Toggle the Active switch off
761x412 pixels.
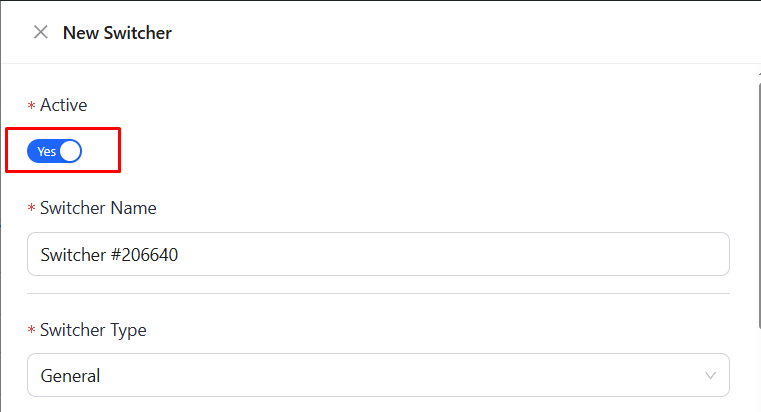(54, 151)
